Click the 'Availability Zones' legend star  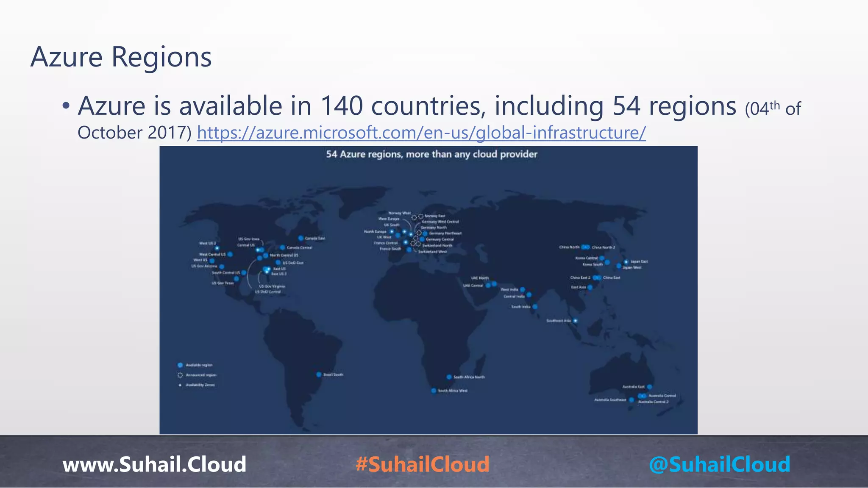tap(180, 385)
